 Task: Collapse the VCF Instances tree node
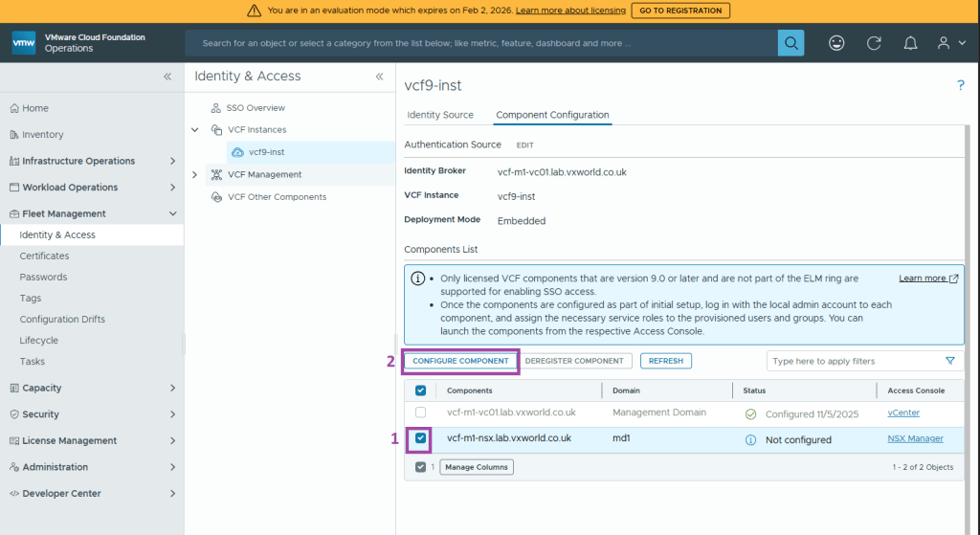pos(195,130)
